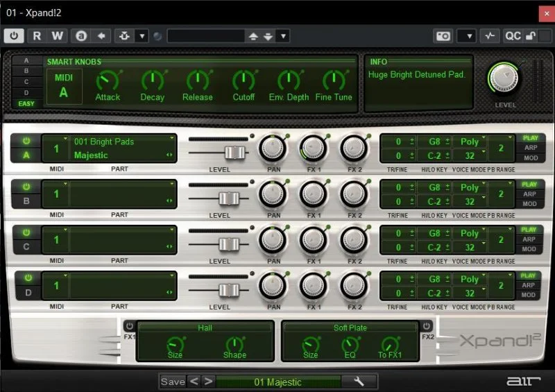Load next program with down arrow

[x=268, y=36]
